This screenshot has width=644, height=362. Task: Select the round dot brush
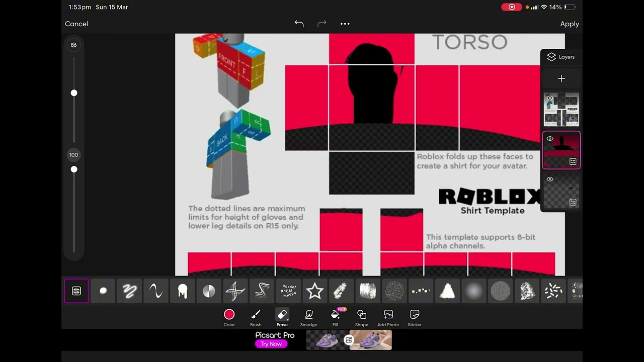pyautogui.click(x=103, y=291)
